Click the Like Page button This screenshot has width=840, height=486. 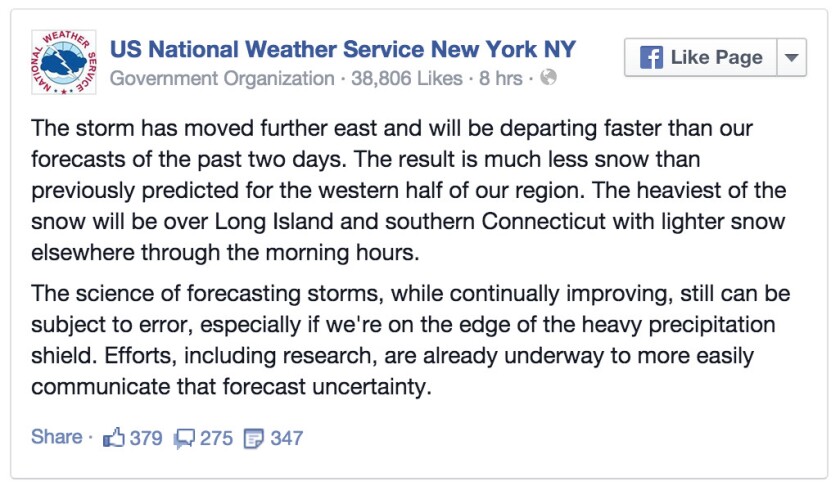(701, 57)
